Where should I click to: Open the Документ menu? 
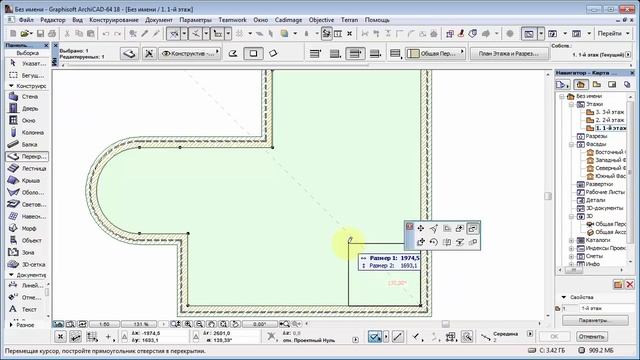click(159, 20)
